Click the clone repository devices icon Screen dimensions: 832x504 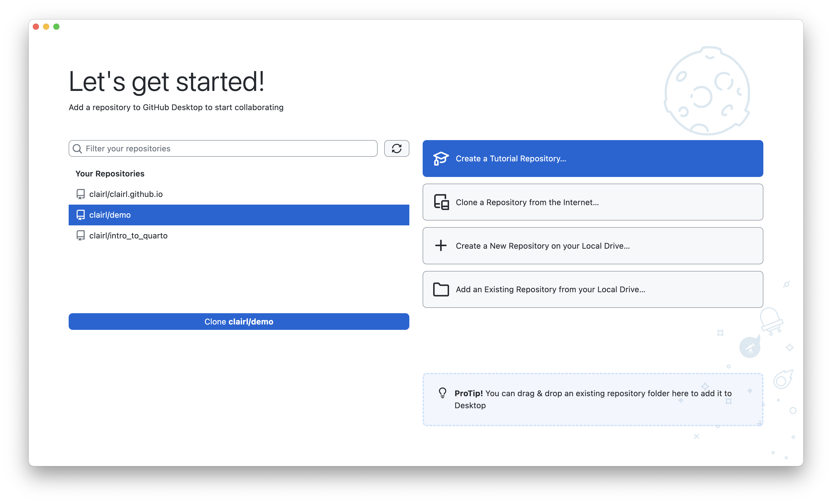[441, 202]
